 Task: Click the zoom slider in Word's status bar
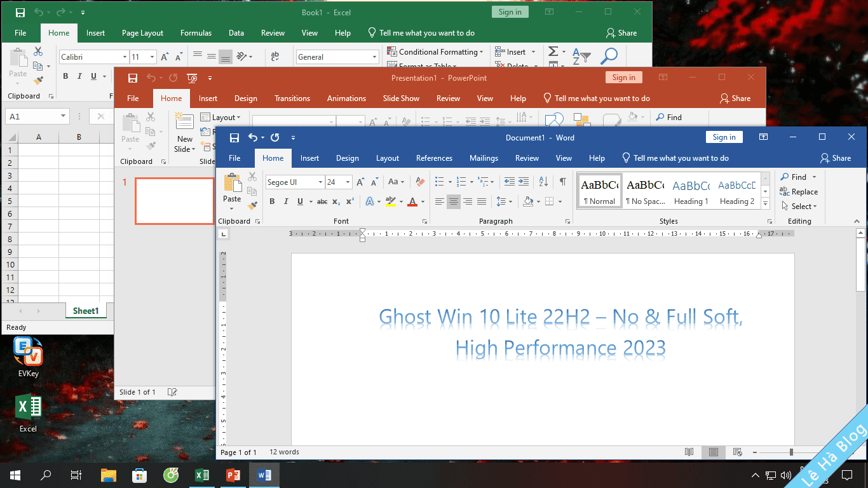791,452
